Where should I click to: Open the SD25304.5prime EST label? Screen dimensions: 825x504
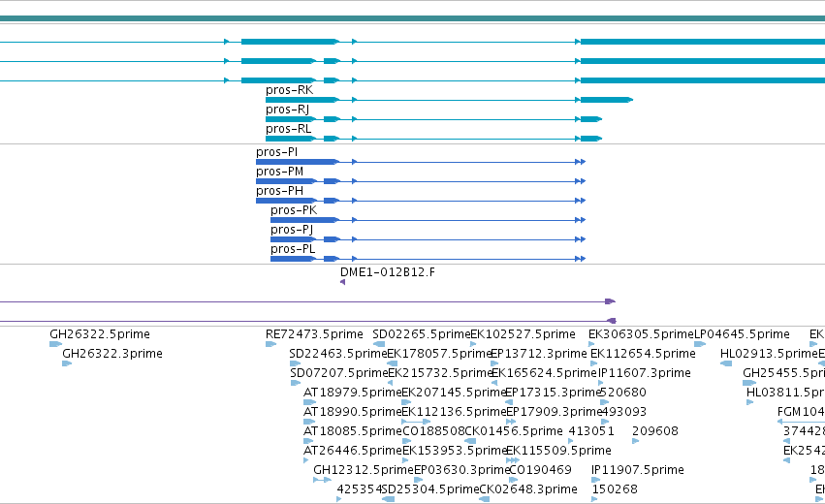[430, 490]
